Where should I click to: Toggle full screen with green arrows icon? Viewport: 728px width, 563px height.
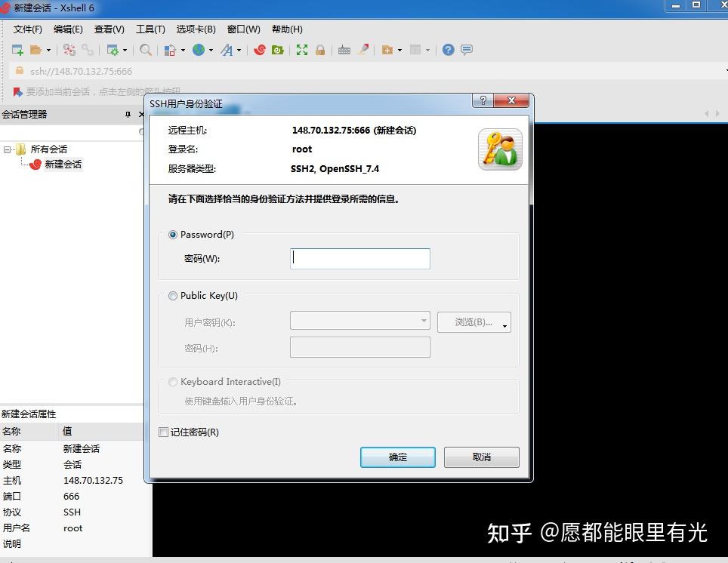pyautogui.click(x=302, y=50)
